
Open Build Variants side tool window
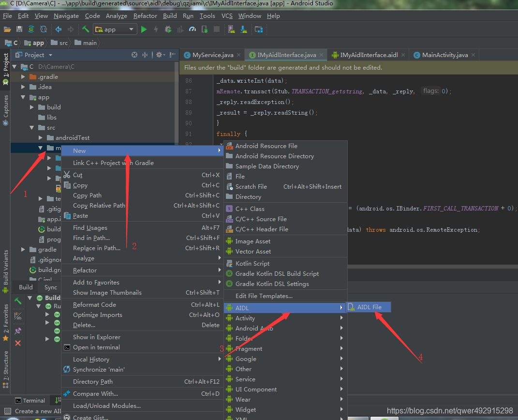pyautogui.click(x=5, y=271)
